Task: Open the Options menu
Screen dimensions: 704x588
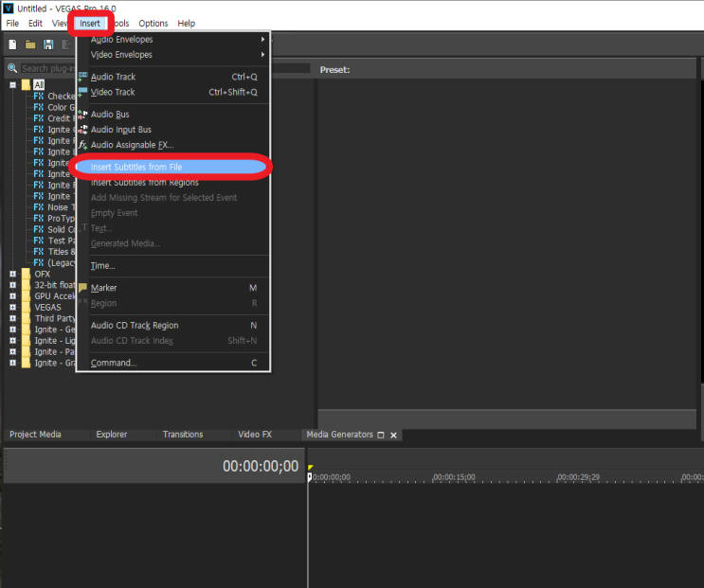Action: click(x=153, y=24)
